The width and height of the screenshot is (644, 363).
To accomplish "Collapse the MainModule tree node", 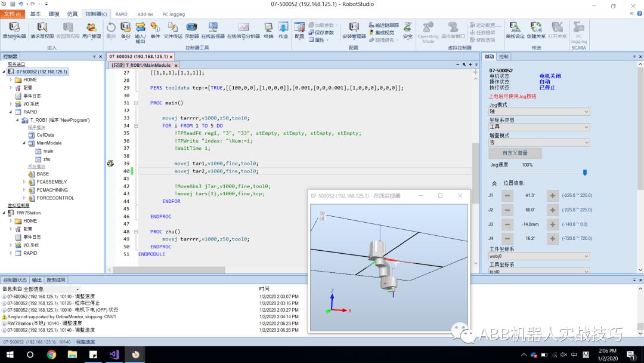I will 24,143.
